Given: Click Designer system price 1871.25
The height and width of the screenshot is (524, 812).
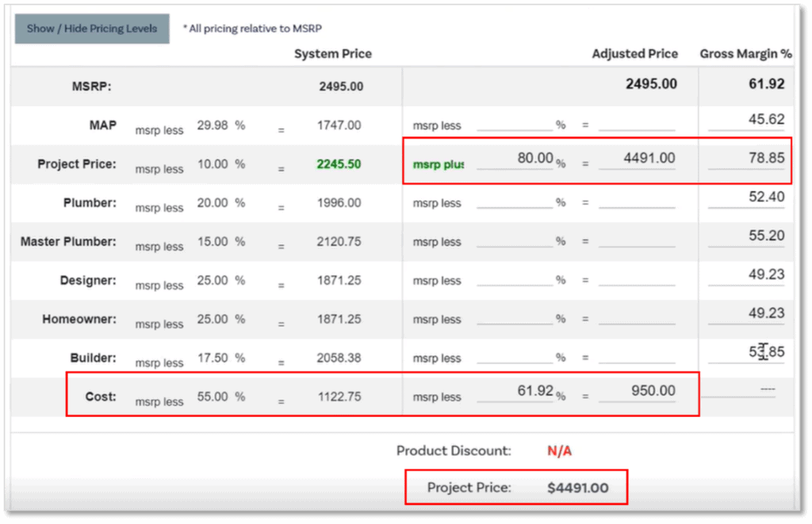Looking at the screenshot, I should [x=339, y=281].
